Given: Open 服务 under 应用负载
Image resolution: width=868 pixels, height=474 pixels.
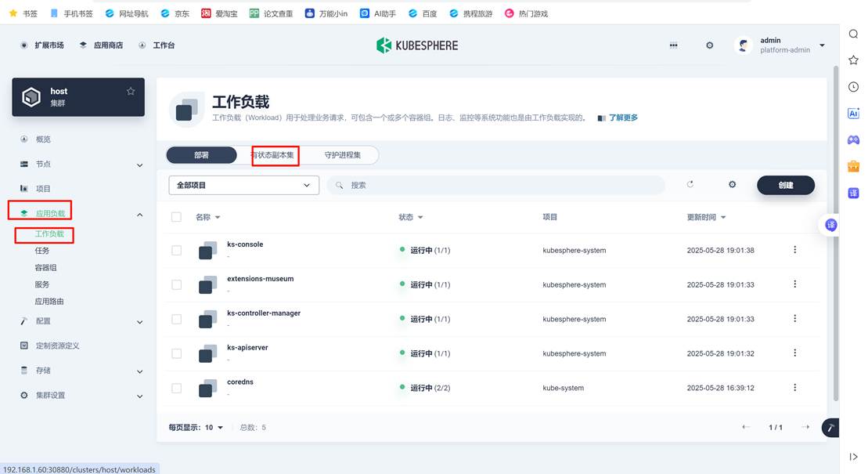Looking at the screenshot, I should coord(42,284).
